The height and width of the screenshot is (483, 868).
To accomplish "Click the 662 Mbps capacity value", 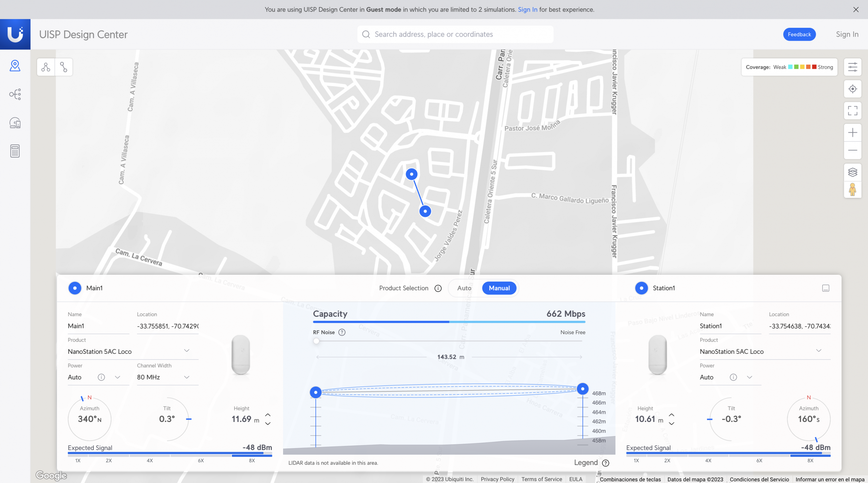I will coord(566,314).
